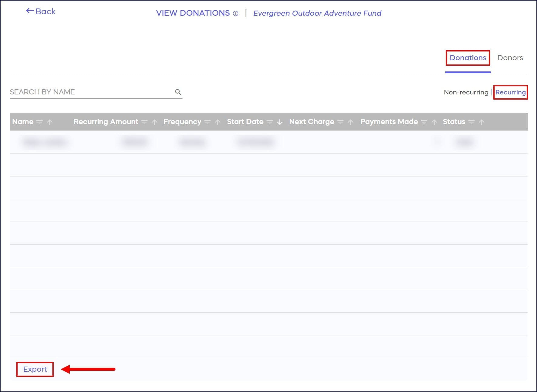Click the Export link
537x392 pixels.
click(35, 369)
